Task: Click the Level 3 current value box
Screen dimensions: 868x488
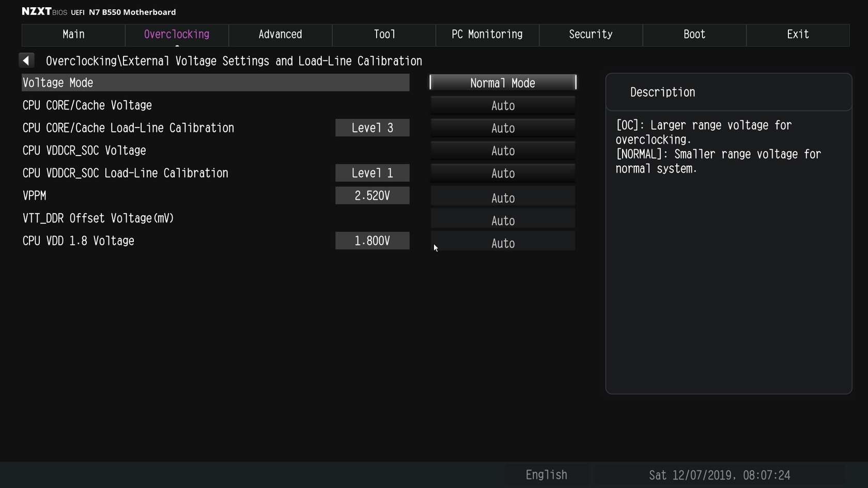Action: click(x=373, y=128)
